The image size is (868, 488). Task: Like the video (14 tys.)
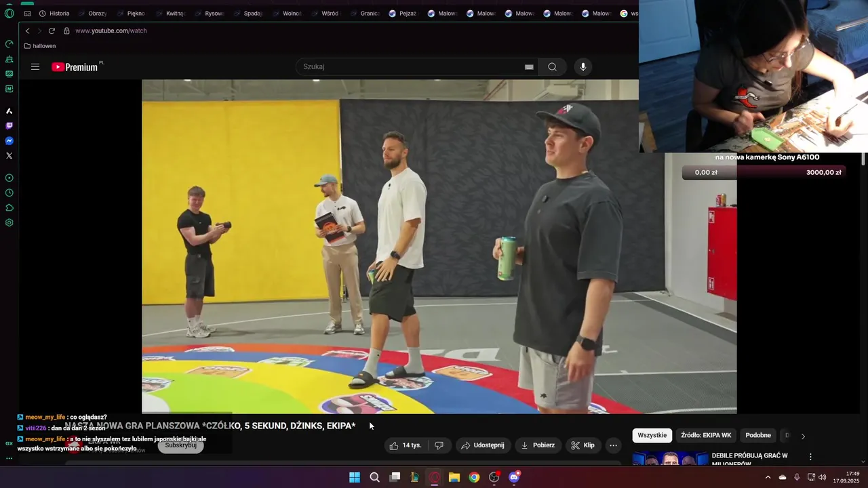pos(406,445)
